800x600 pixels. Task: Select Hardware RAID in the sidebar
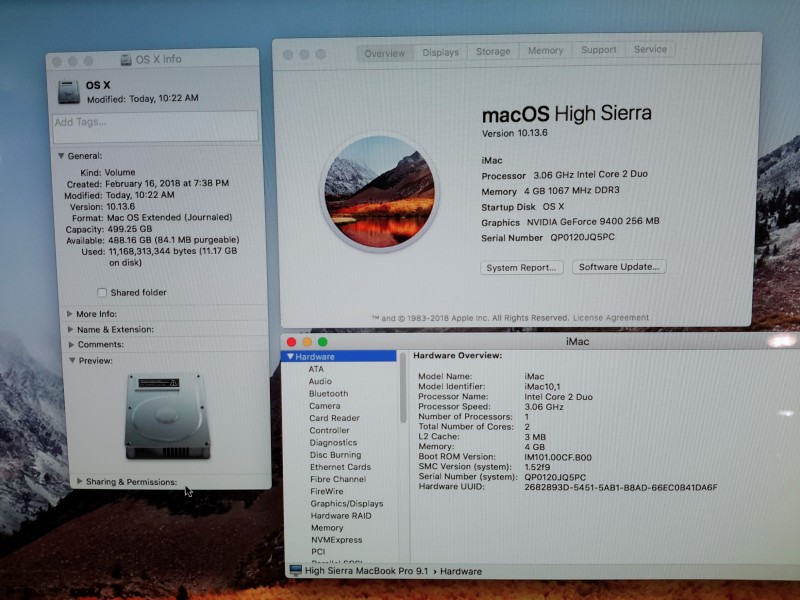click(x=341, y=516)
